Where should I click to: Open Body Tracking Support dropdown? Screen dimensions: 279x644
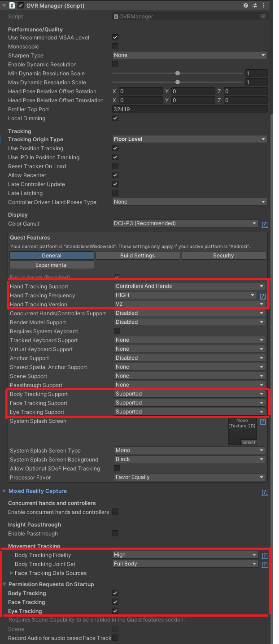point(190,394)
